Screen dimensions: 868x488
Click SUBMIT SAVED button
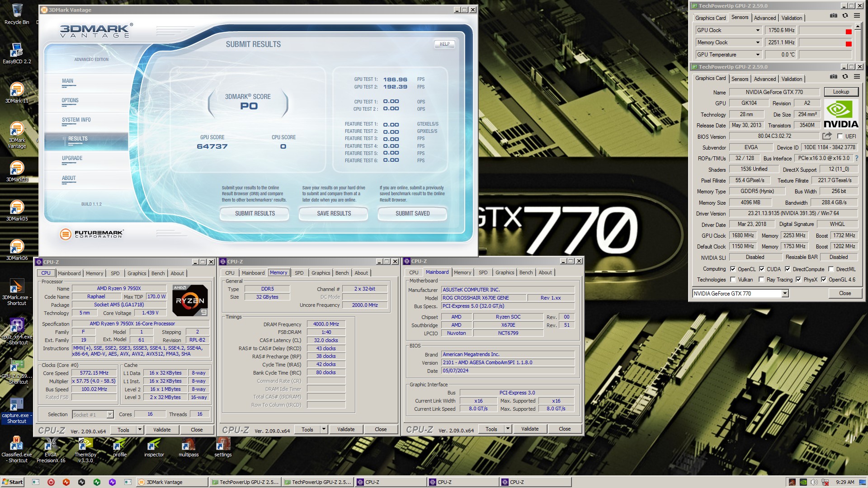[x=412, y=213]
